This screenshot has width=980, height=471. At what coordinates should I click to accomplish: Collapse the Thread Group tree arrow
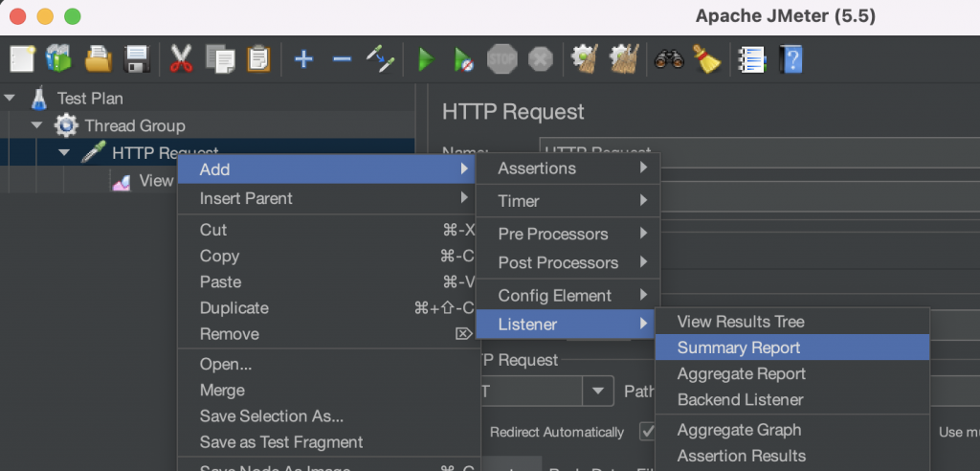pos(36,125)
